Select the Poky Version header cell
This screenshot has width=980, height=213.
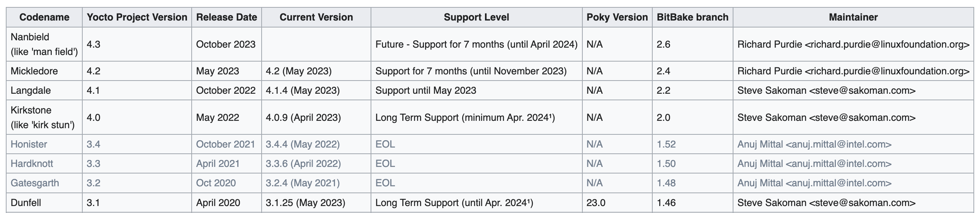coord(617,17)
